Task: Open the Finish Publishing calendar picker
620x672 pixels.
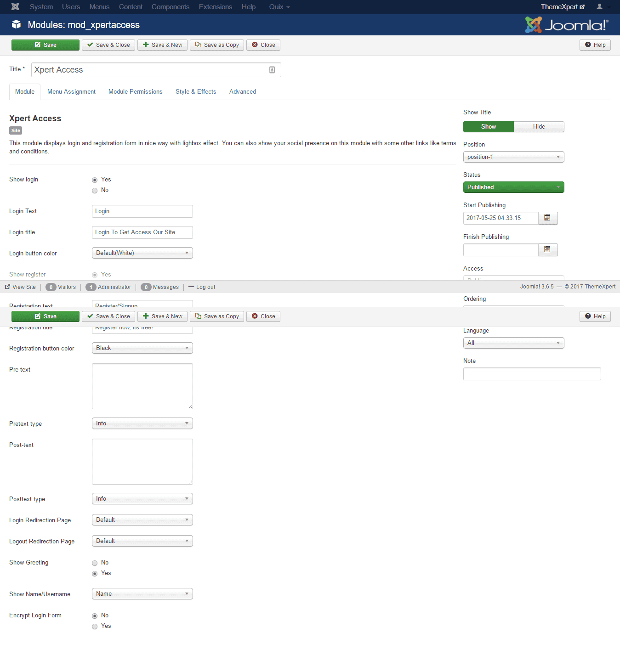Action: coord(547,249)
